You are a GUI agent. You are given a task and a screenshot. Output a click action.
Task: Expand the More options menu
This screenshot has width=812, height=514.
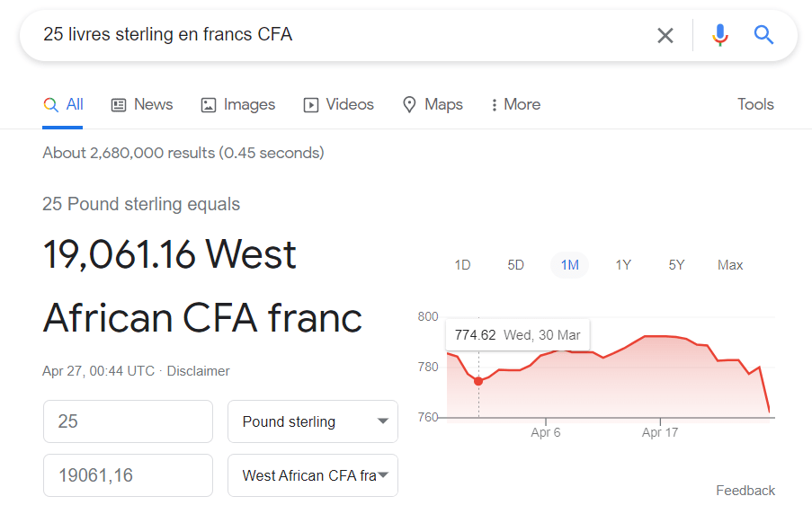(x=515, y=104)
